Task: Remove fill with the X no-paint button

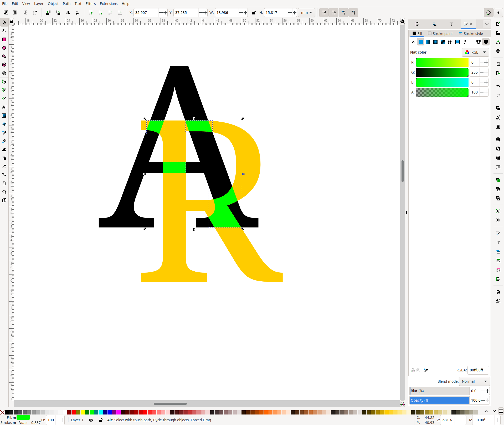Action: pyautogui.click(x=413, y=42)
